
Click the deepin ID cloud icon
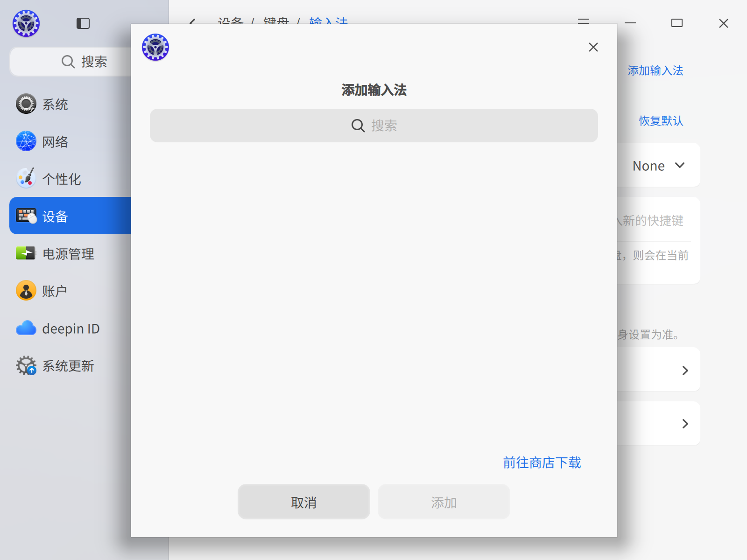coord(26,328)
